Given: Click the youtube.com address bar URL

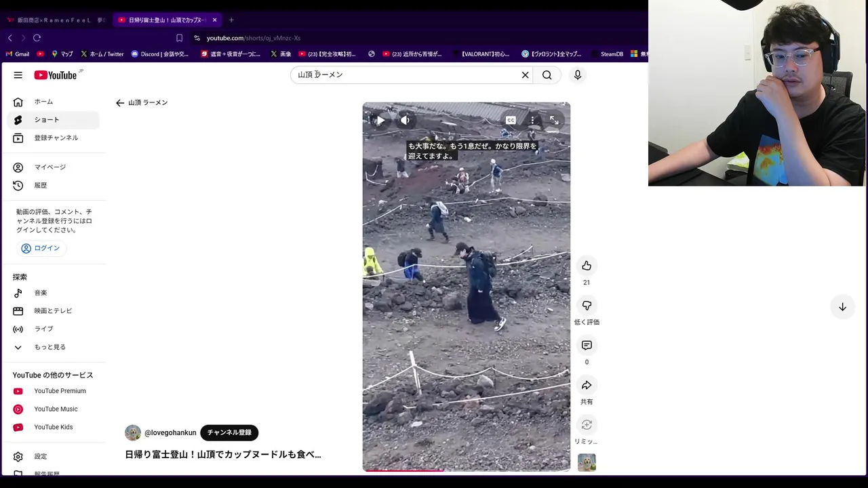Looking at the screenshot, I should point(254,38).
